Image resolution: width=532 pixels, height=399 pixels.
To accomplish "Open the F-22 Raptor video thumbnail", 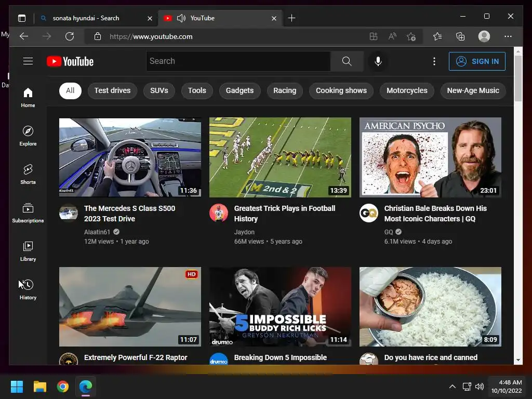I will [x=130, y=307].
